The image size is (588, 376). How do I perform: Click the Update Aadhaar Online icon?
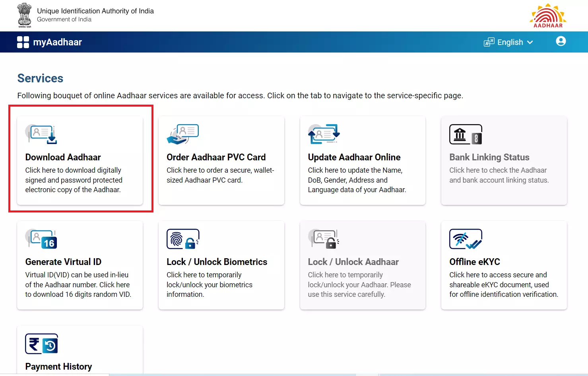click(x=324, y=134)
